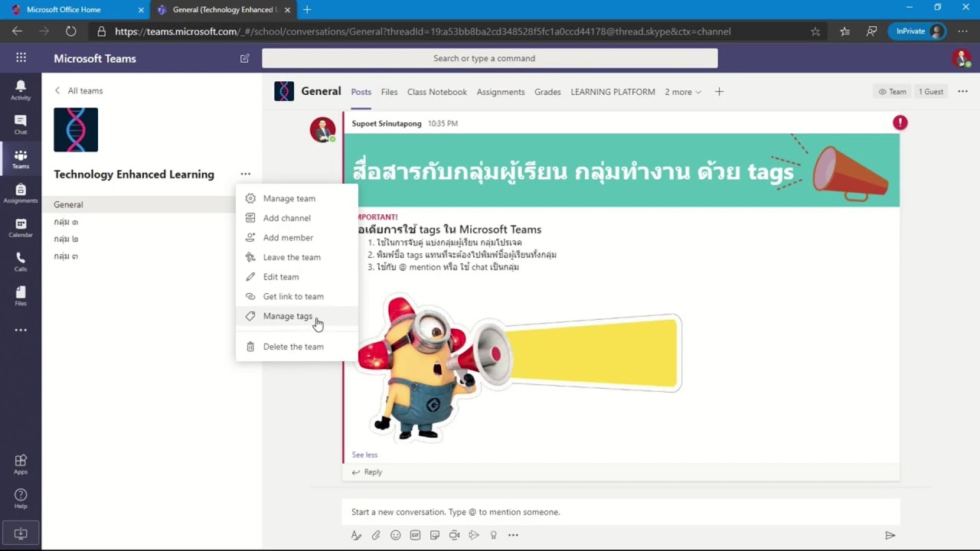Click the Stream icon in compose bar
This screenshot has height=551, width=980.
474,535
